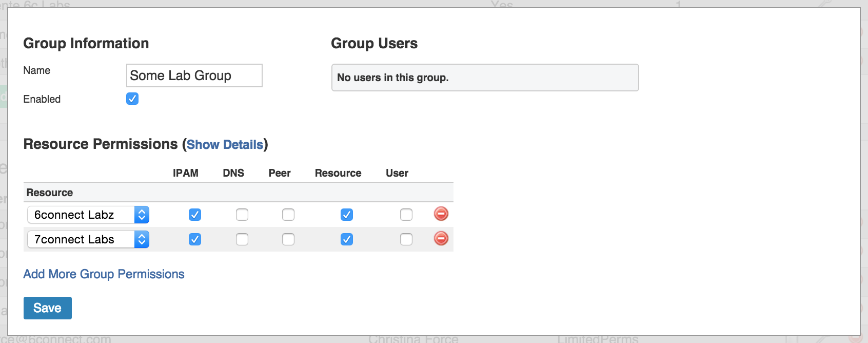Enable Peer permission for 6connect Labz
This screenshot has width=868, height=343.
point(288,215)
